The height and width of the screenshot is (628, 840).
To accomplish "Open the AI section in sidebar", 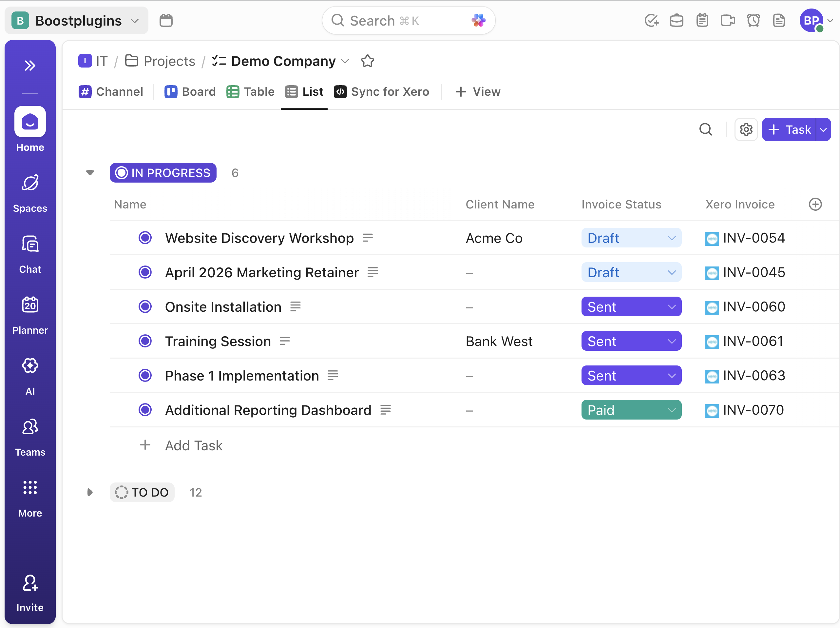I will click(x=30, y=376).
